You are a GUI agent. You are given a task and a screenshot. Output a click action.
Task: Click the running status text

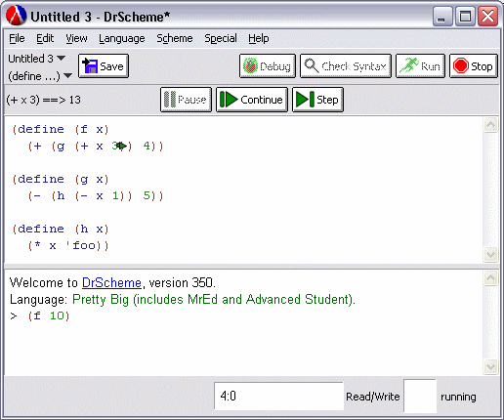[458, 397]
